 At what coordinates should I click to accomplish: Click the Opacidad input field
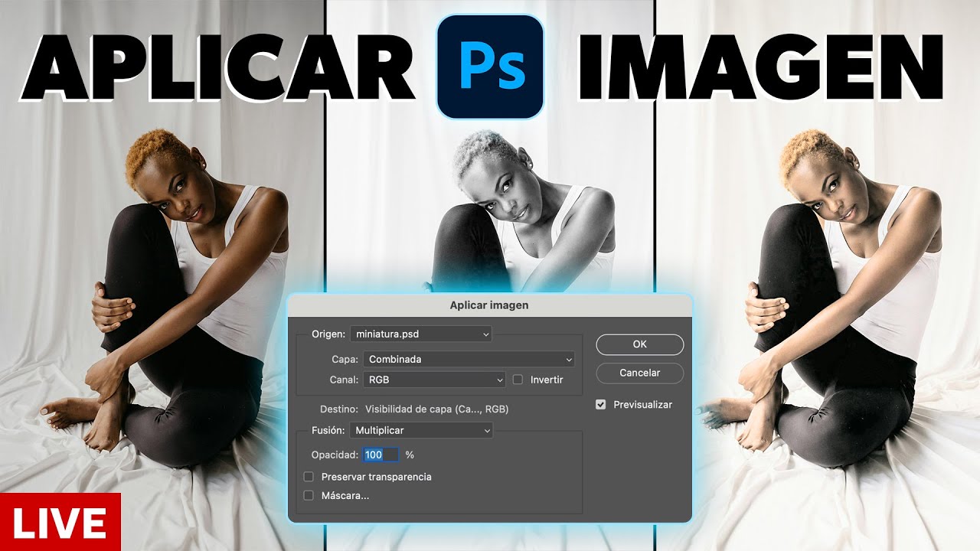[381, 455]
